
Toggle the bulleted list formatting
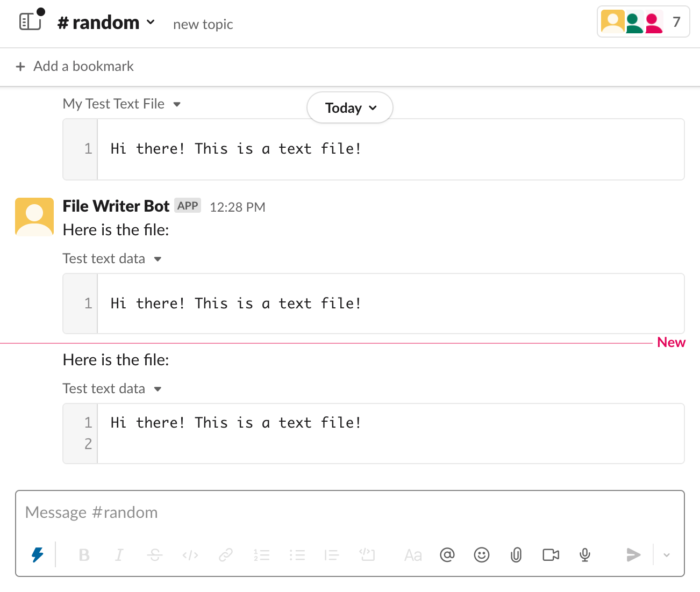pyautogui.click(x=297, y=555)
